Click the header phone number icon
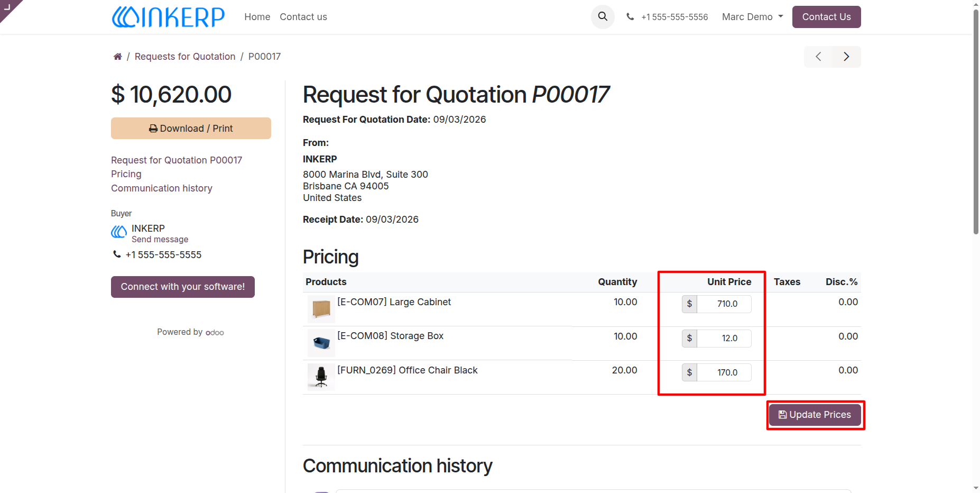The height and width of the screenshot is (493, 980). tap(630, 17)
